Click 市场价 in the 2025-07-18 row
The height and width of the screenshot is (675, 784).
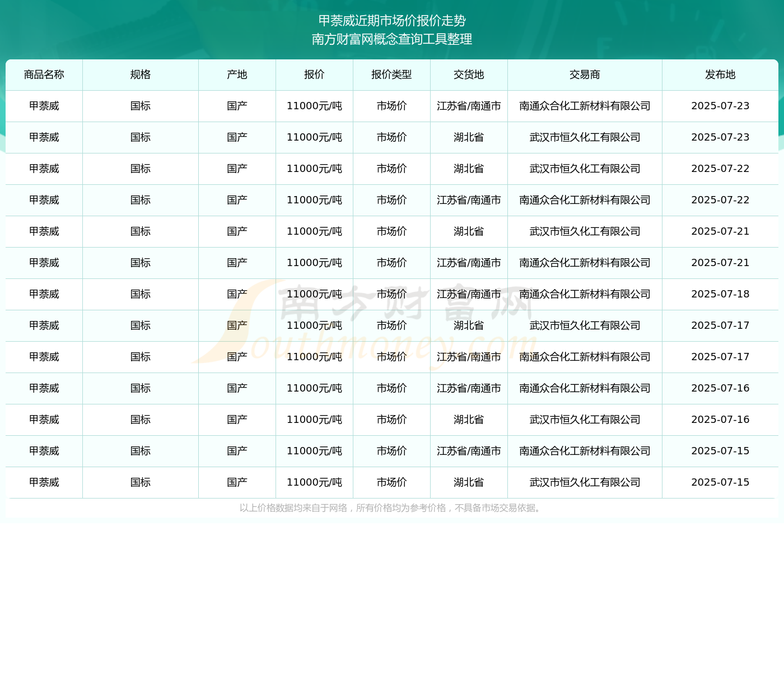point(391,294)
